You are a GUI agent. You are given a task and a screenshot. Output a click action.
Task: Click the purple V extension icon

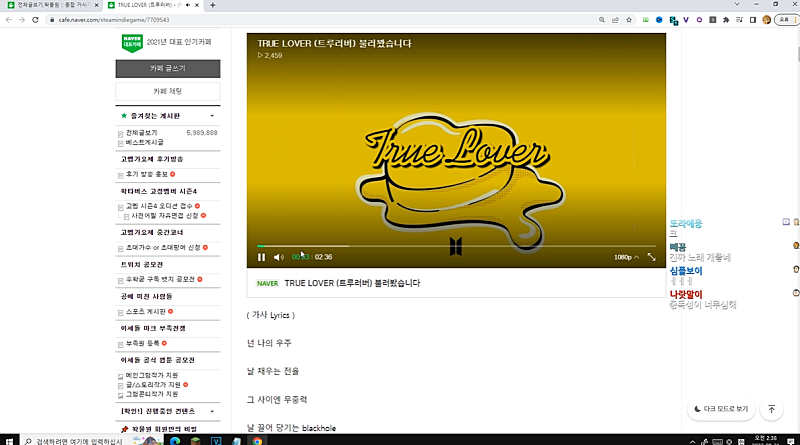[686, 20]
